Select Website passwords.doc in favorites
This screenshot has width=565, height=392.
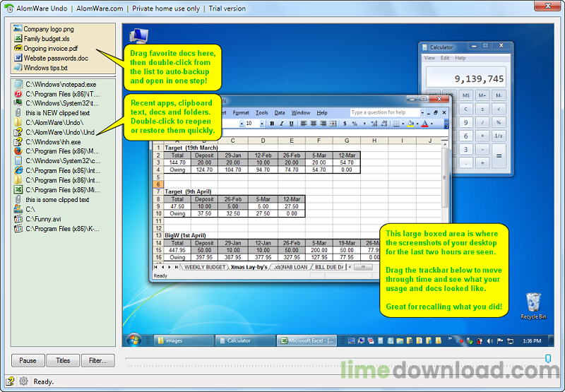pyautogui.click(x=51, y=58)
